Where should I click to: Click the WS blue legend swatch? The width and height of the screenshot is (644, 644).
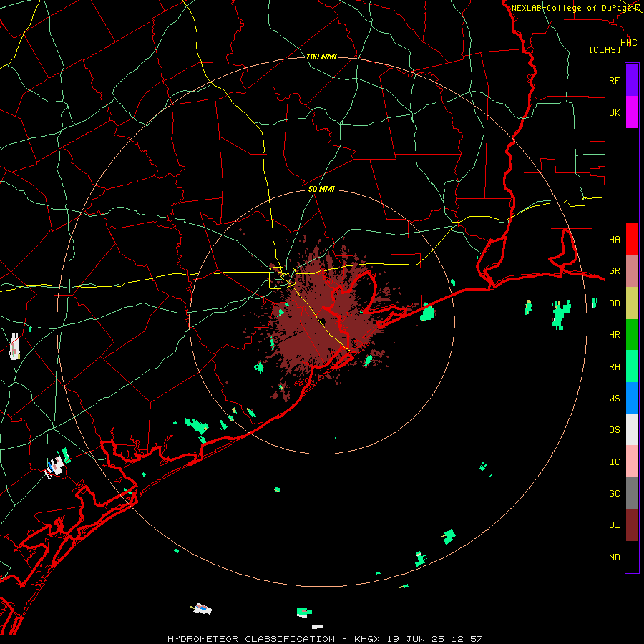632,398
